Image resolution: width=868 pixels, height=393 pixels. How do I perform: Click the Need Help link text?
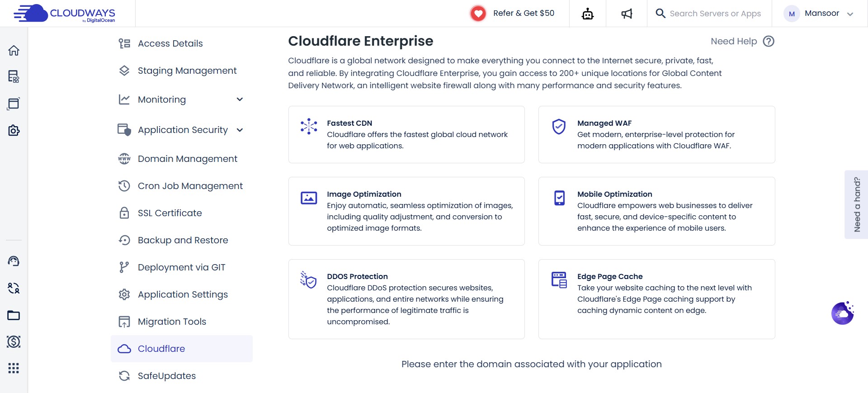(734, 41)
